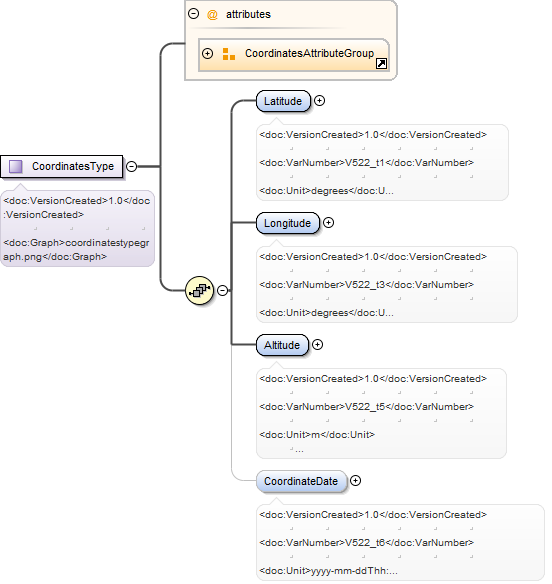The image size is (552, 584).
Task: Collapse the CoordinatesType root node
Action: [x=131, y=166]
